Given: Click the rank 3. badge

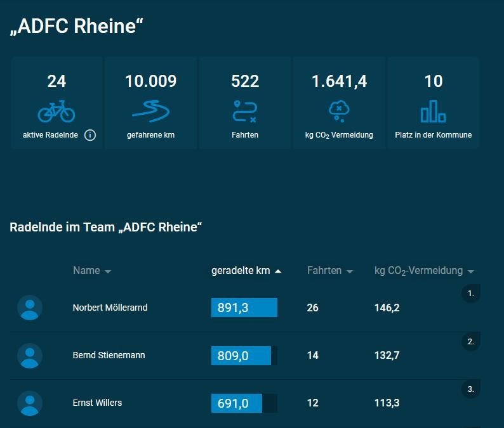Looking at the screenshot, I should pos(471,389).
